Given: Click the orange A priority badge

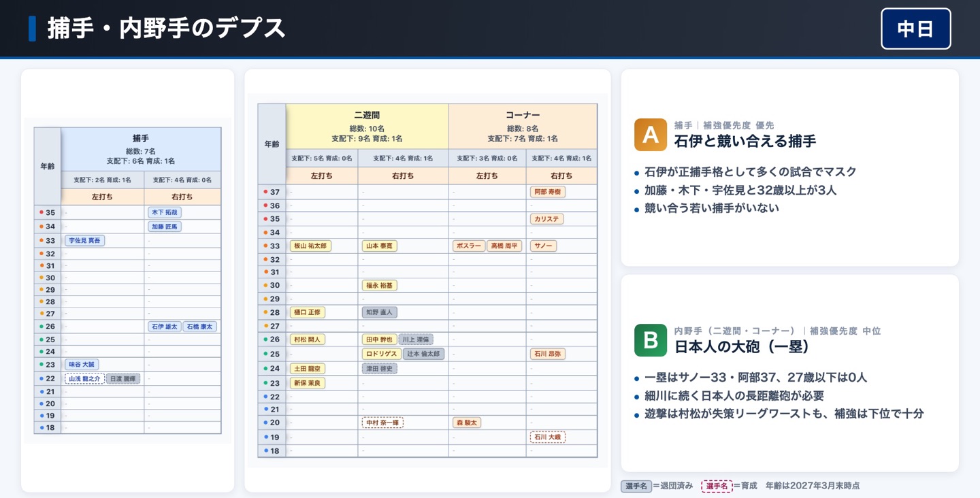Looking at the screenshot, I should click(651, 135).
